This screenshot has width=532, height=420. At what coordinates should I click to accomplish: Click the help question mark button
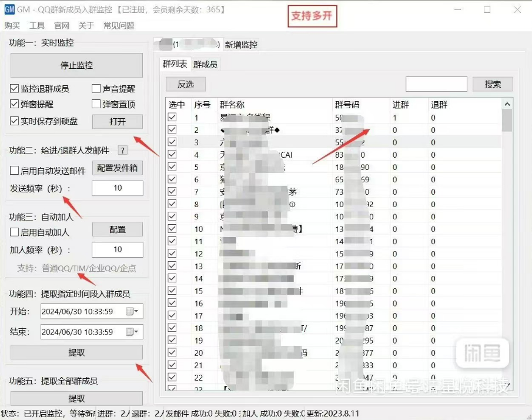pyautogui.click(x=122, y=150)
